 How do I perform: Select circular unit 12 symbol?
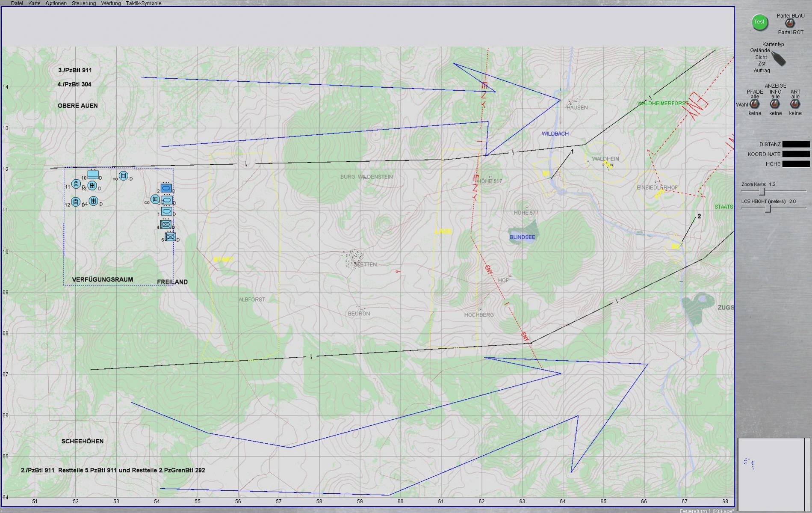pos(76,202)
